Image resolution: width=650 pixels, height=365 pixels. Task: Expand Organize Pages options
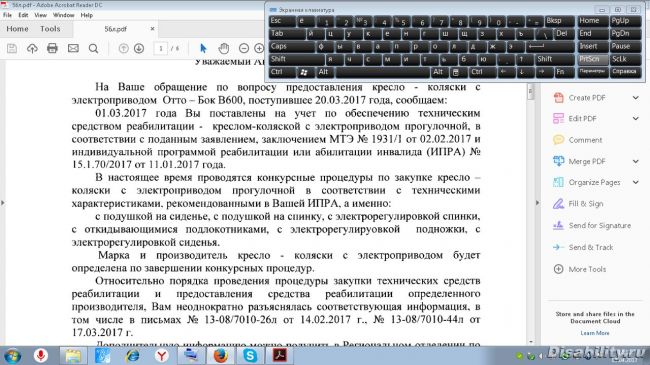pos(635,182)
